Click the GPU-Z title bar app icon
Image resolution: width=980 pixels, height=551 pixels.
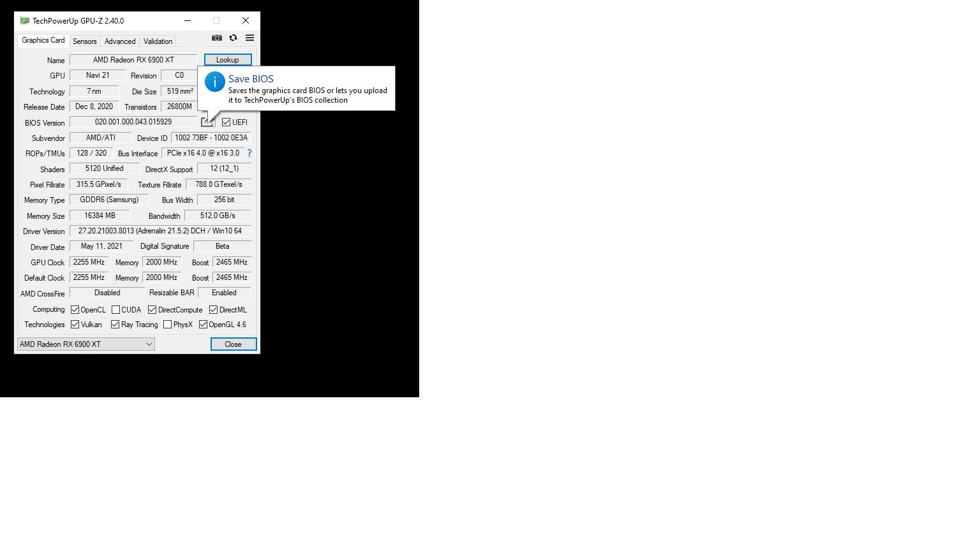(x=24, y=20)
